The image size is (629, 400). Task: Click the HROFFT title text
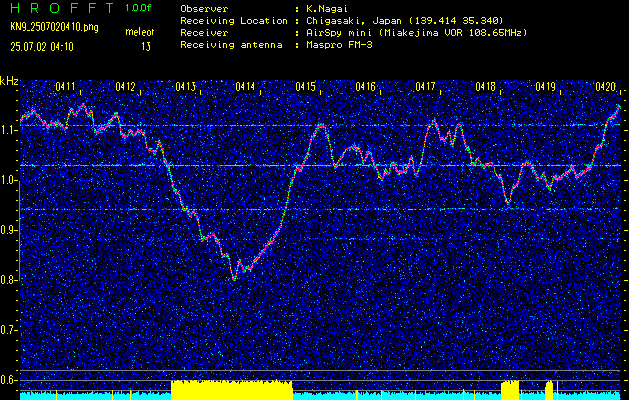62,8
